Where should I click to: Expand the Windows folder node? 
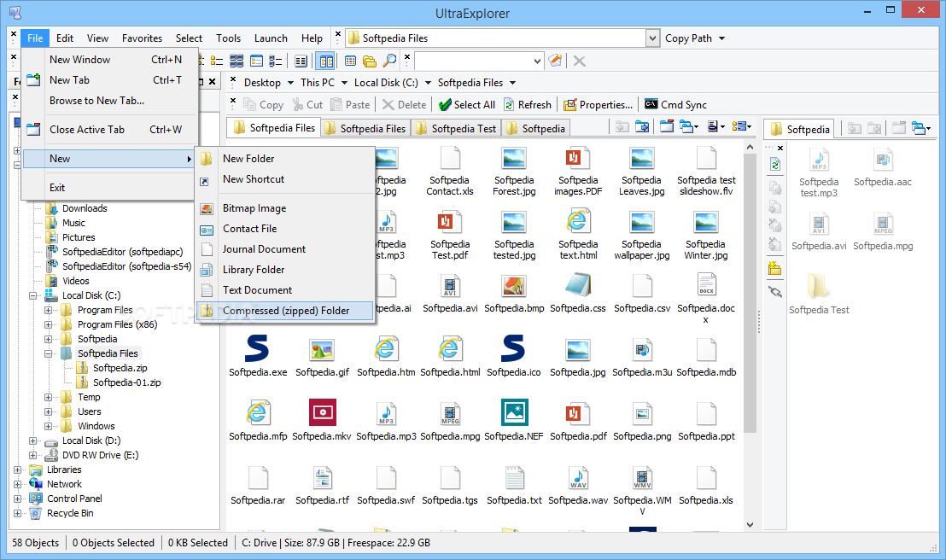coord(49,426)
